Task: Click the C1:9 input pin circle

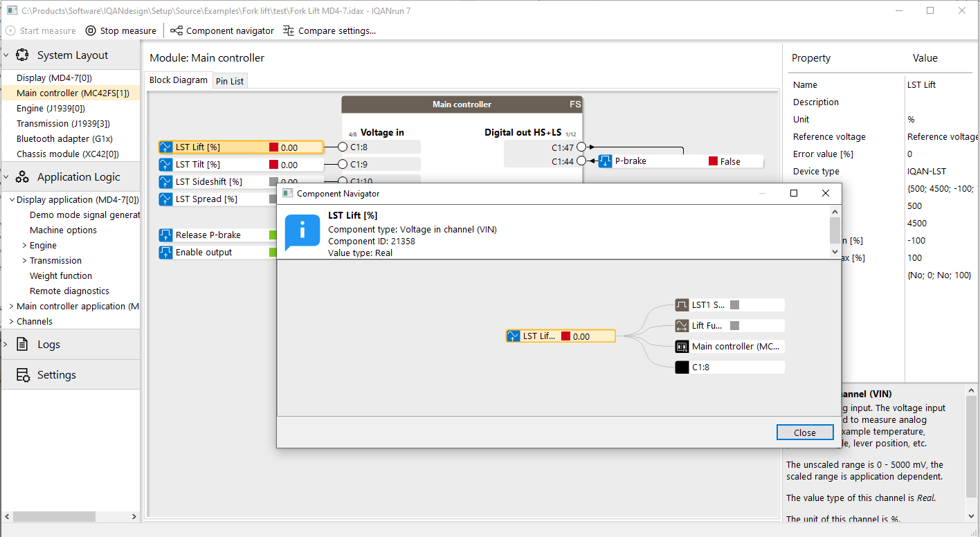Action: (343, 164)
